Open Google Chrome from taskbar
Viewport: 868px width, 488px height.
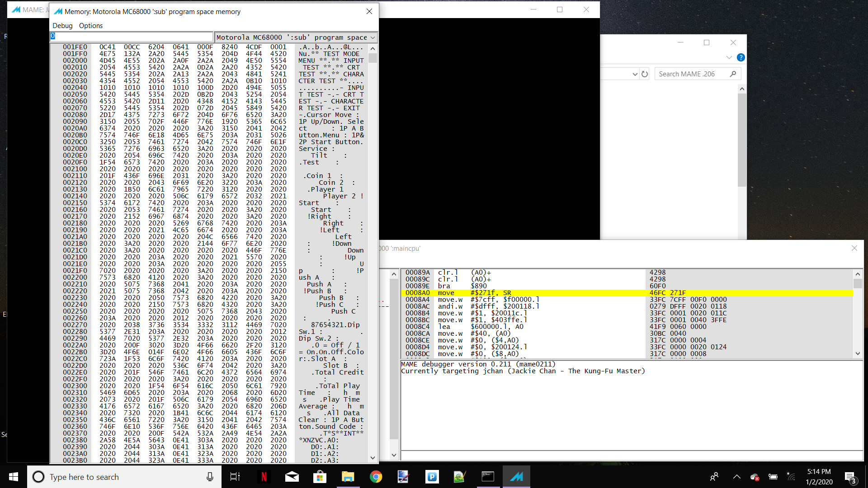tap(376, 477)
